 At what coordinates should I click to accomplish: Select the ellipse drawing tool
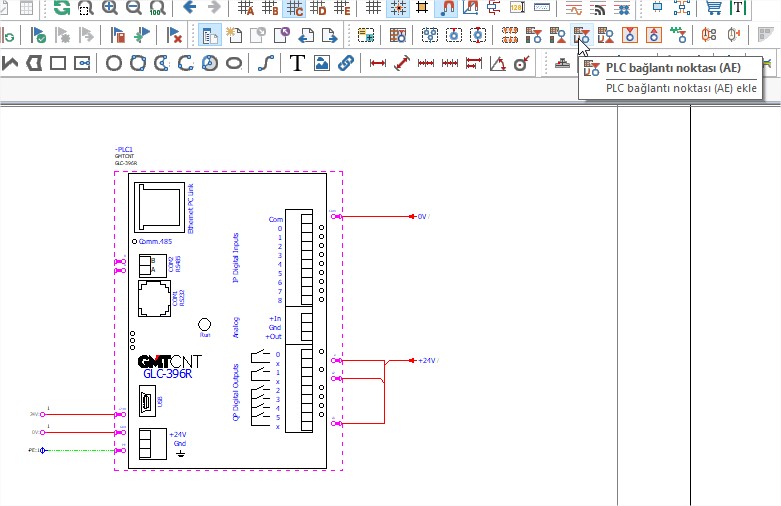click(x=234, y=63)
